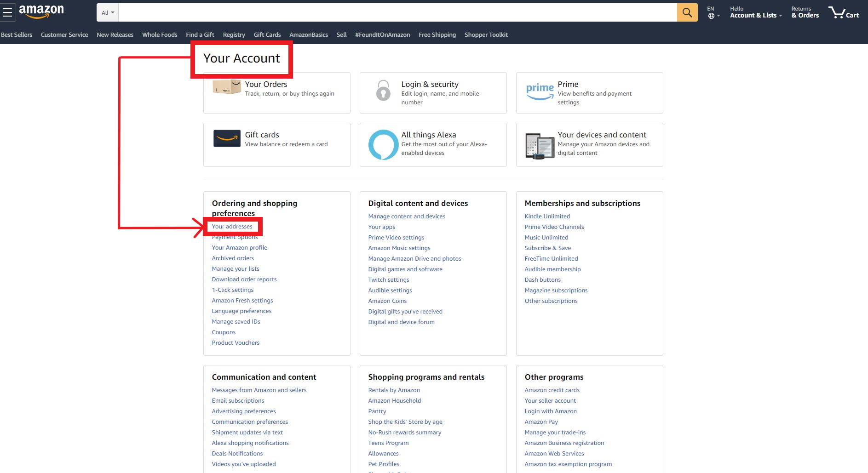Open the All search category dropdown
The image size is (868, 473).
pyautogui.click(x=108, y=12)
